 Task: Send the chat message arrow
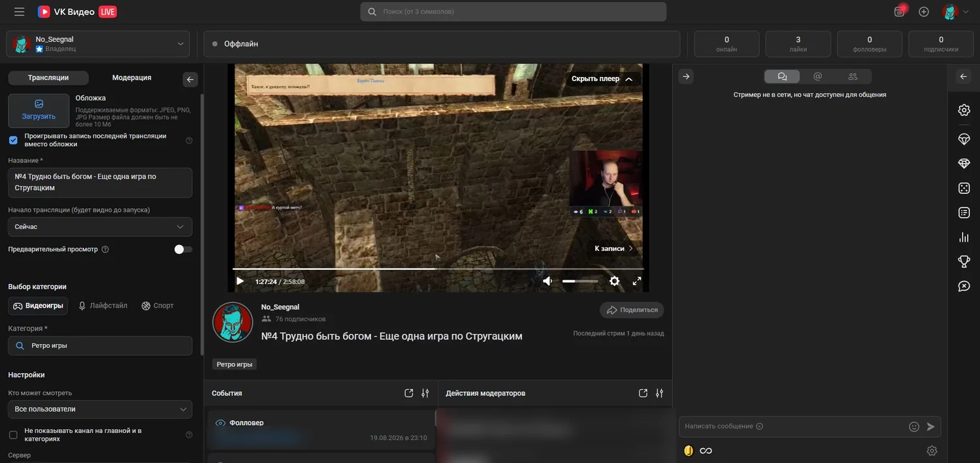[931, 426]
